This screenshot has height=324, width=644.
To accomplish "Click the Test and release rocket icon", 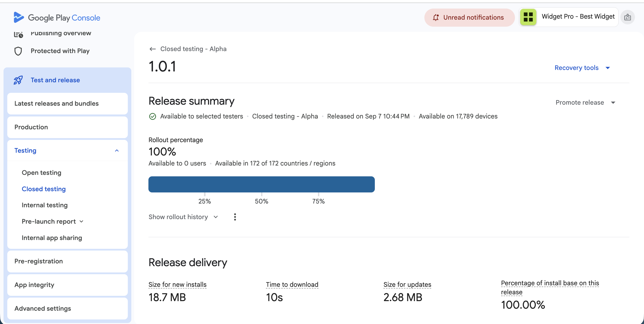I will (x=18, y=80).
